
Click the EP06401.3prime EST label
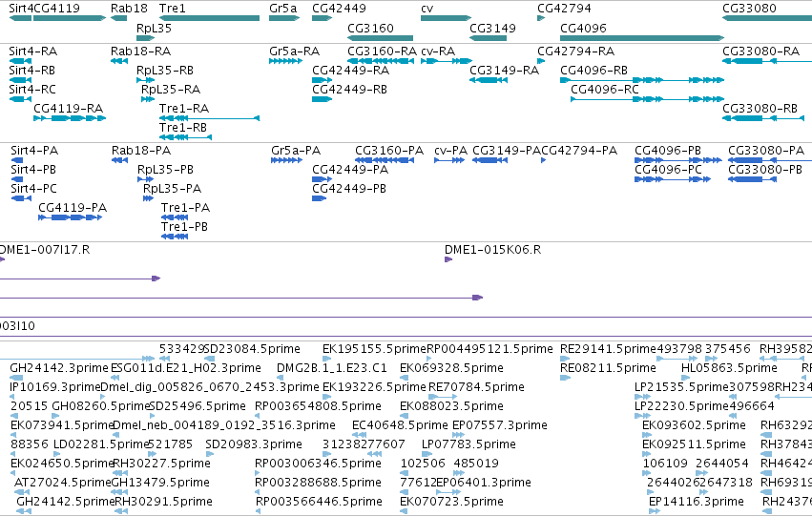click(x=484, y=483)
